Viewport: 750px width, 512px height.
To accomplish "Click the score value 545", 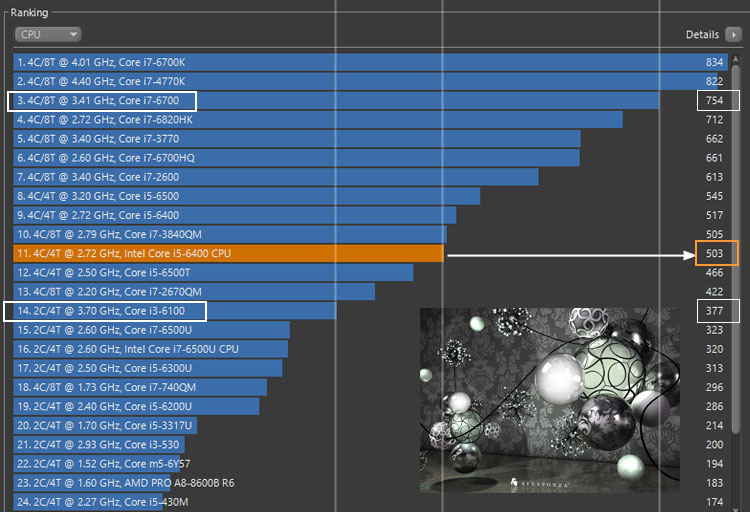I will click(x=714, y=196).
